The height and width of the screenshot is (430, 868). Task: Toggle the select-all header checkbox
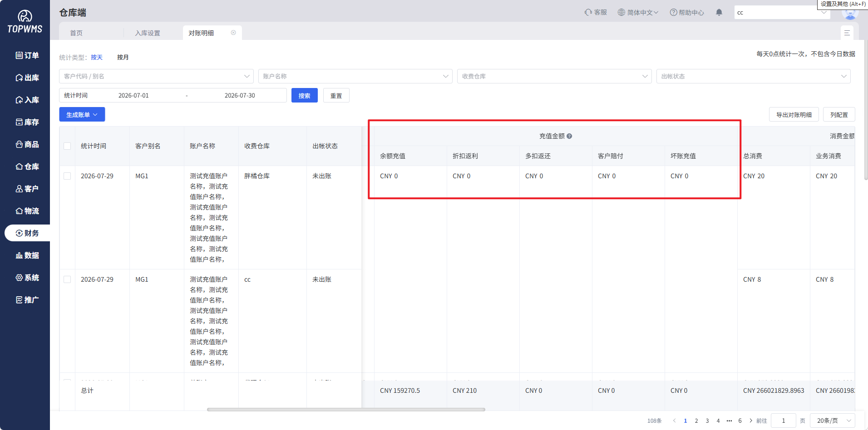point(67,146)
